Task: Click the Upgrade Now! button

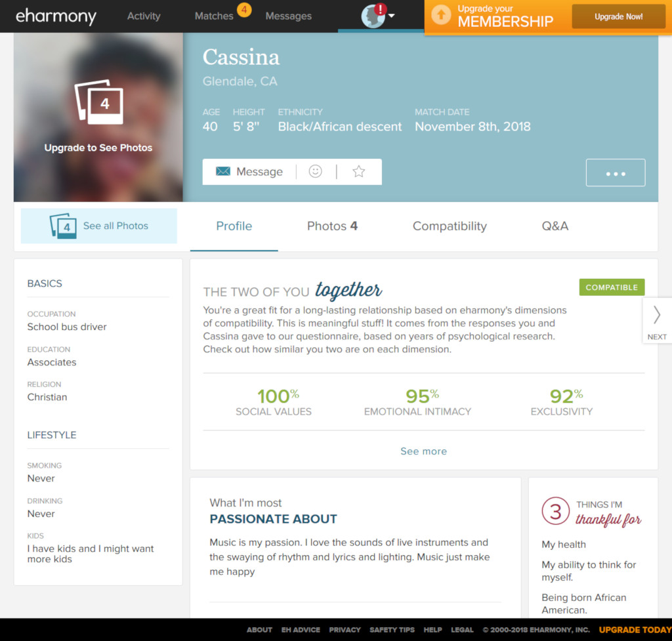Action: coord(618,16)
